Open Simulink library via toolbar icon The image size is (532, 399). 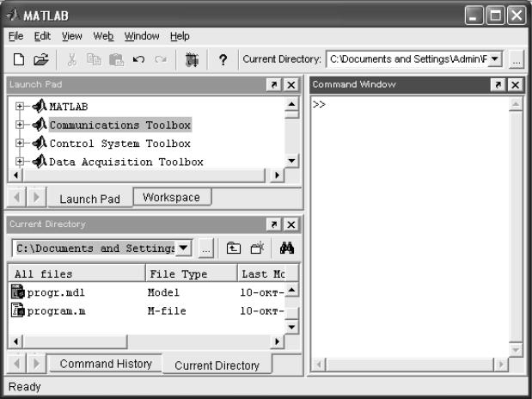[192, 60]
